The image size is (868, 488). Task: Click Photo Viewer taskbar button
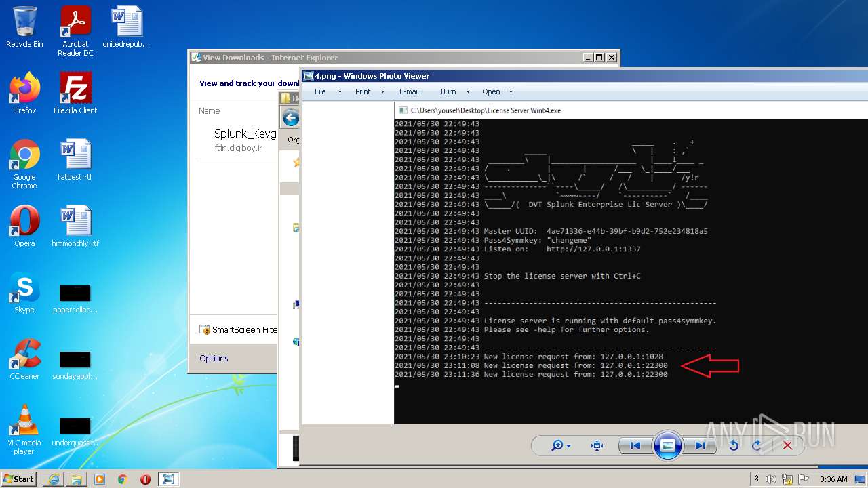coord(169,479)
